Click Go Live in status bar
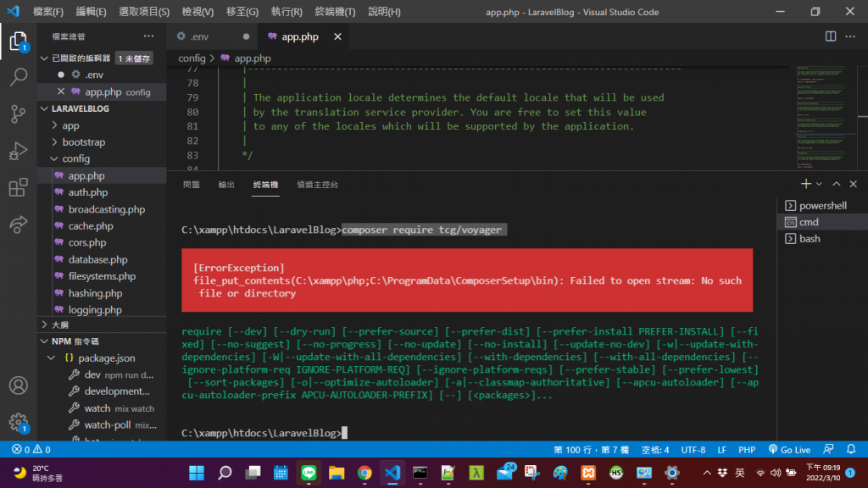 click(x=789, y=449)
